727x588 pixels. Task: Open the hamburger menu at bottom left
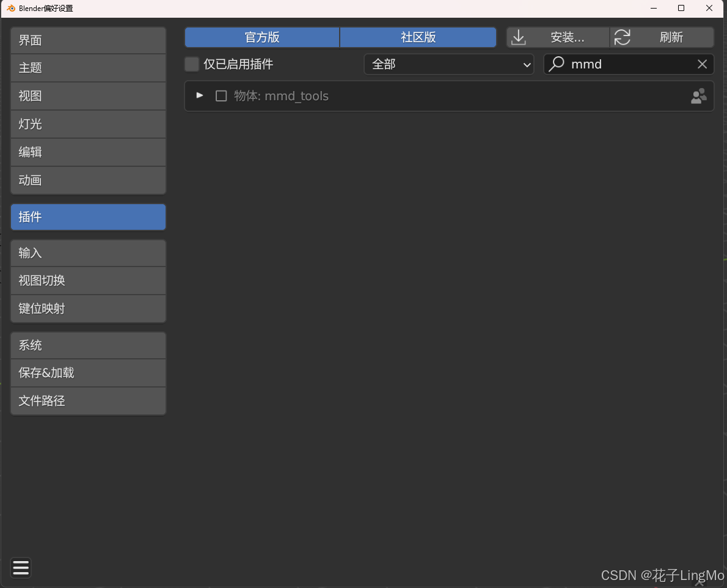click(x=21, y=568)
